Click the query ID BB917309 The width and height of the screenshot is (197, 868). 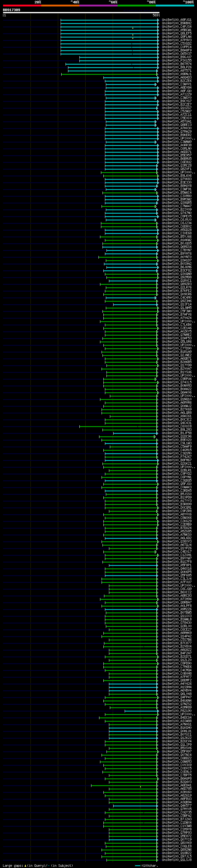point(11,10)
